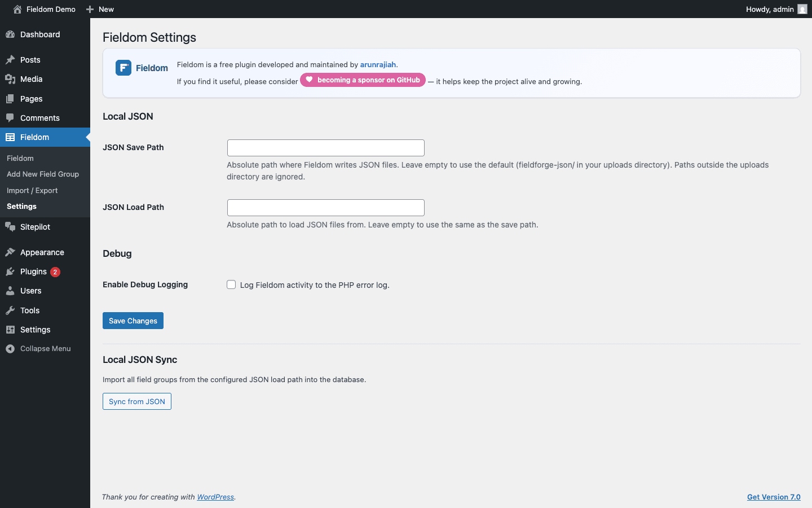The height and width of the screenshot is (508, 812).
Task: Open the Plugins menu item
Action: click(x=45, y=271)
